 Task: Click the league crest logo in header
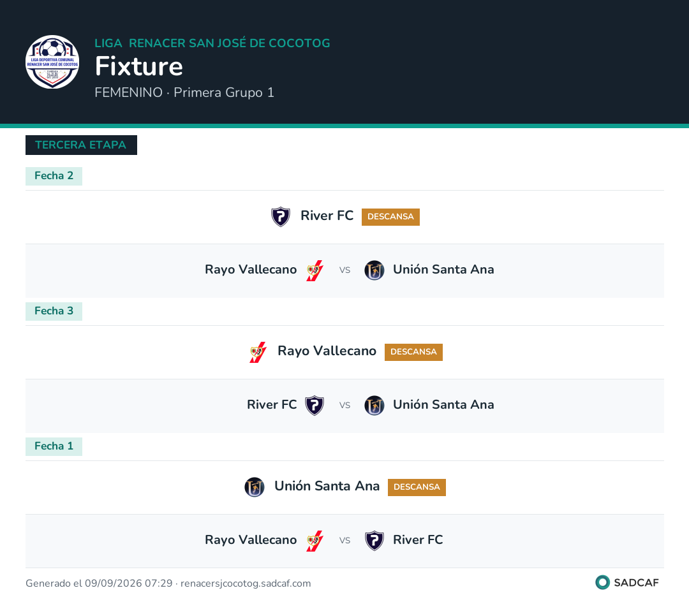point(52,62)
